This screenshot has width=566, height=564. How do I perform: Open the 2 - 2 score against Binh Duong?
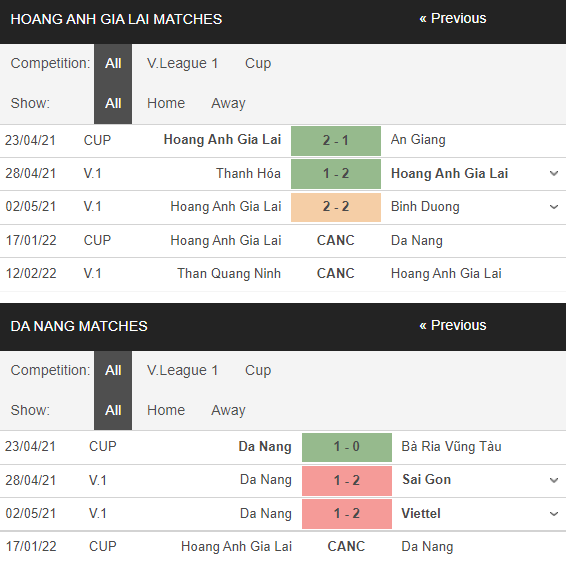coord(336,207)
